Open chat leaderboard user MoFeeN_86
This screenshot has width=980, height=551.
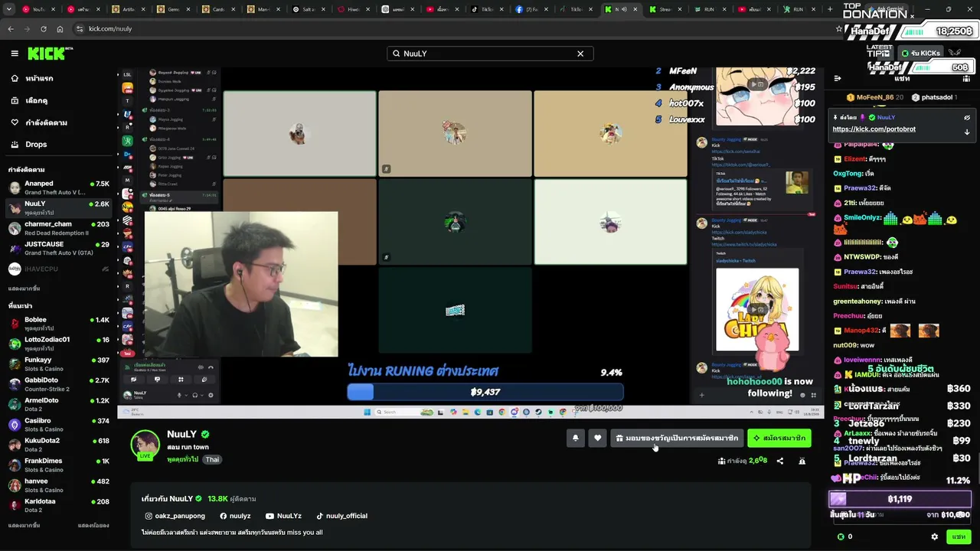pyautogui.click(x=874, y=97)
